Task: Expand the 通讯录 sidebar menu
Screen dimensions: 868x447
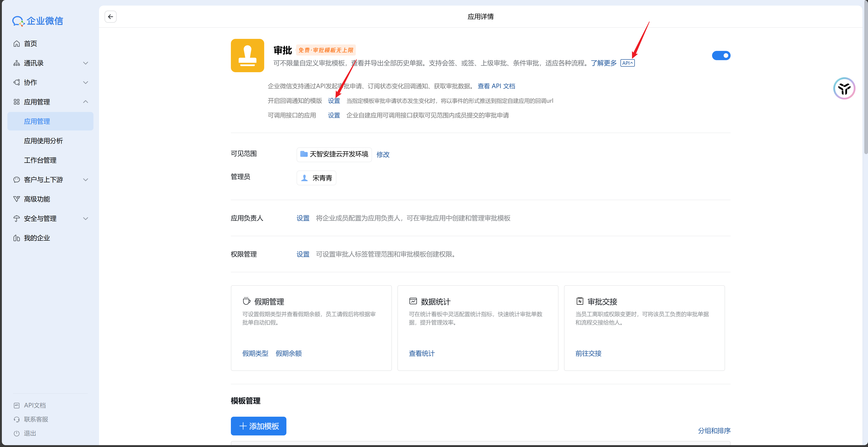Action: pos(86,63)
